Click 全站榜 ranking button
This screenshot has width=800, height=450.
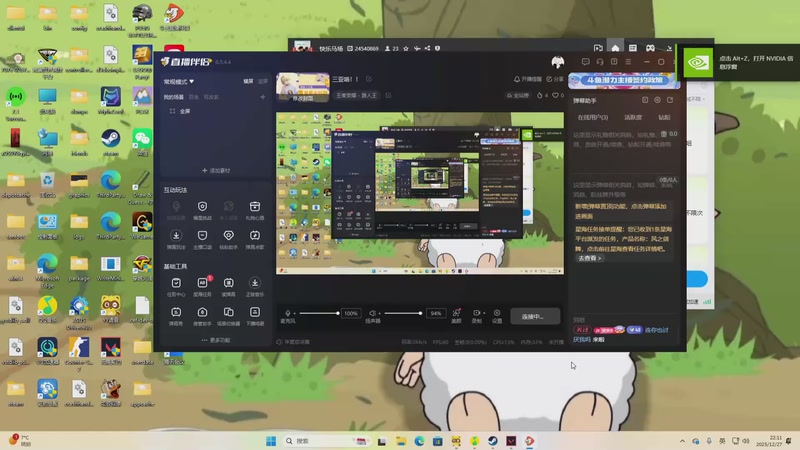click(x=518, y=95)
